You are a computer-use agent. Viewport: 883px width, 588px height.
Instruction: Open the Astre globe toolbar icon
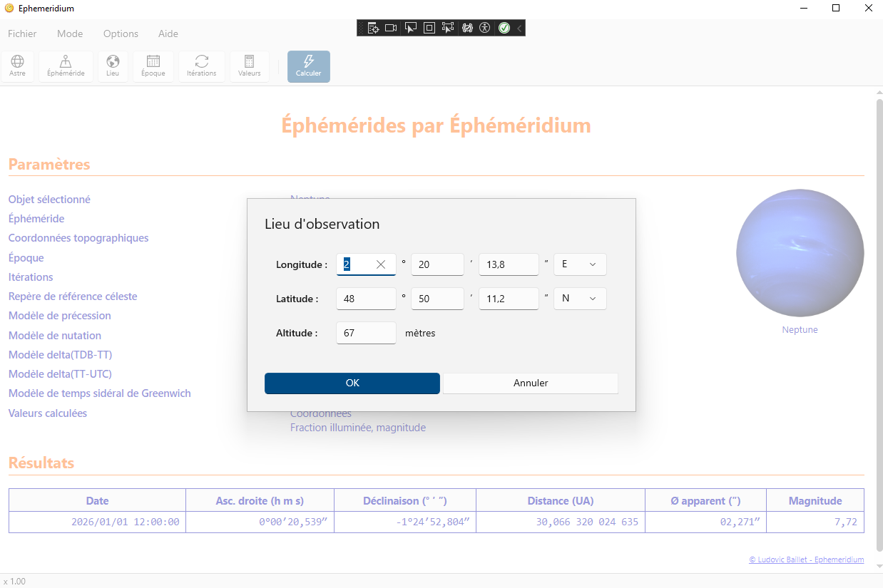pyautogui.click(x=18, y=66)
